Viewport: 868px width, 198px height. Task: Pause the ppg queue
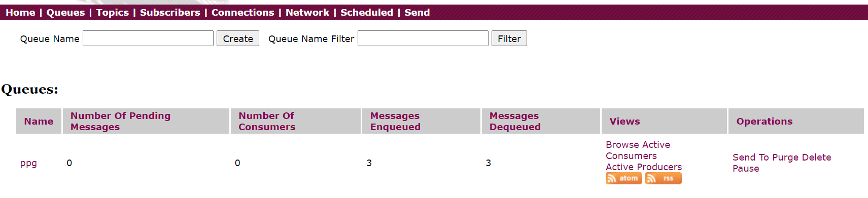[x=746, y=169]
